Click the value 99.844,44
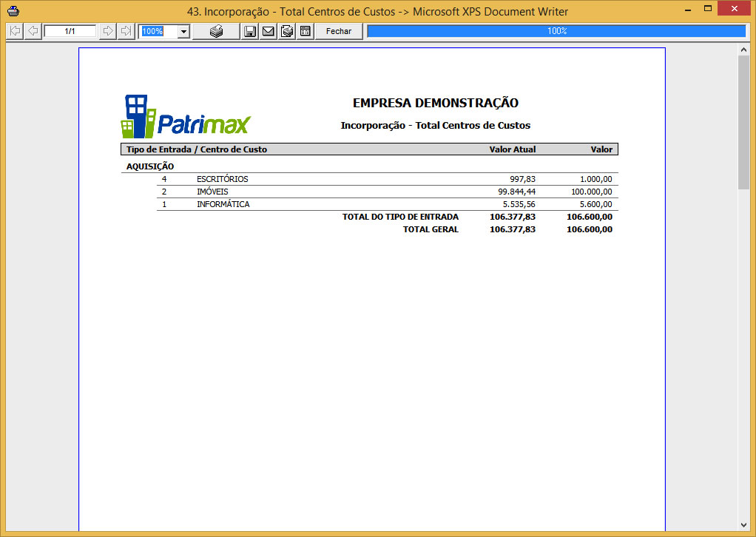Viewport: 756px width, 537px height. (x=516, y=192)
